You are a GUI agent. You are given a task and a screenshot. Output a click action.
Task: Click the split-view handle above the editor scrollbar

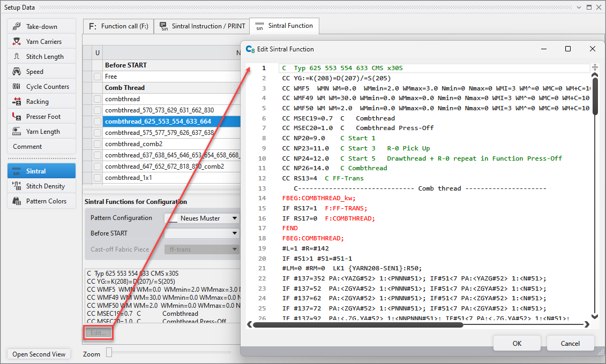[x=595, y=67]
